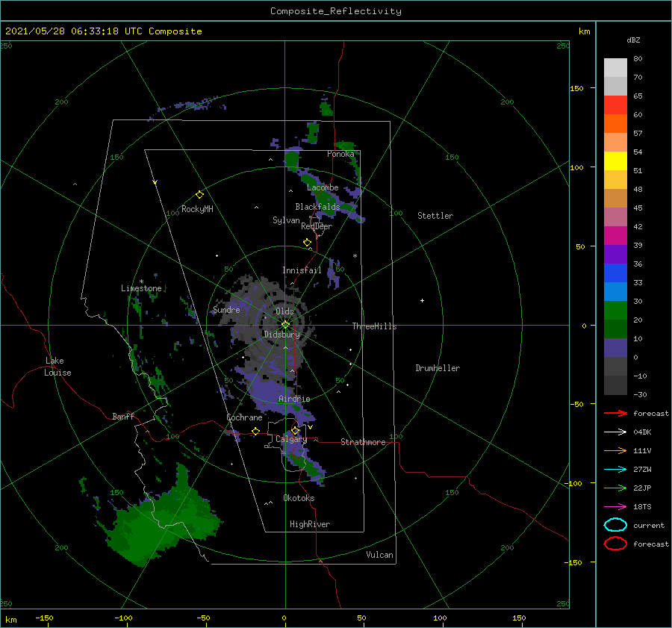Click the yellow diamond marker above Calgary
The height and width of the screenshot is (628, 672).
click(x=295, y=430)
